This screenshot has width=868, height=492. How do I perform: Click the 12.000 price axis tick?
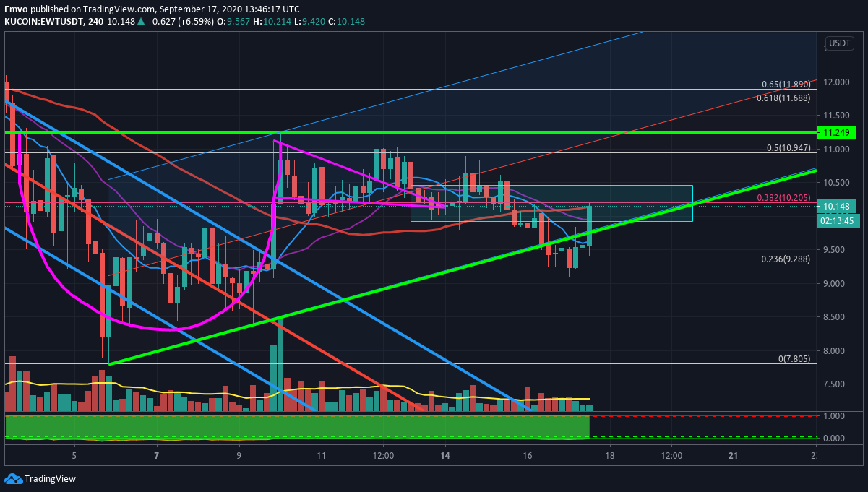pyautogui.click(x=835, y=82)
